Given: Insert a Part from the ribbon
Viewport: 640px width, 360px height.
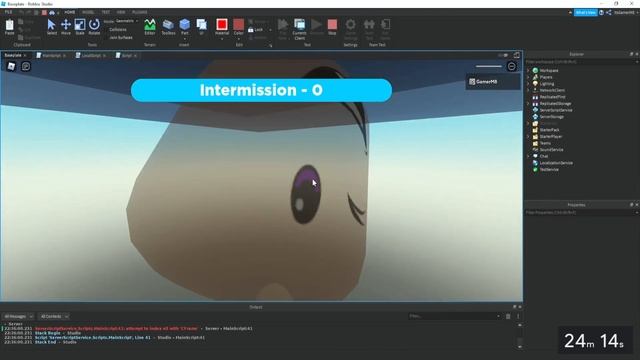Looking at the screenshot, I should pos(184,25).
